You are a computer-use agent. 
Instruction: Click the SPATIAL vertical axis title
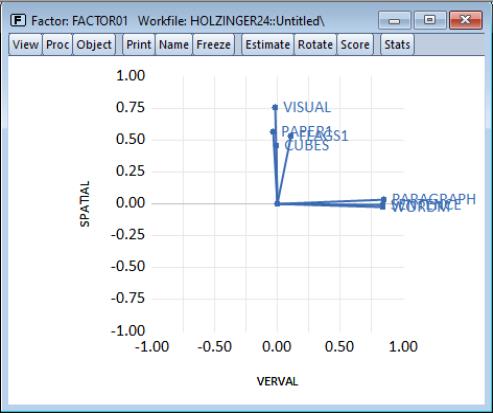tap(85, 204)
